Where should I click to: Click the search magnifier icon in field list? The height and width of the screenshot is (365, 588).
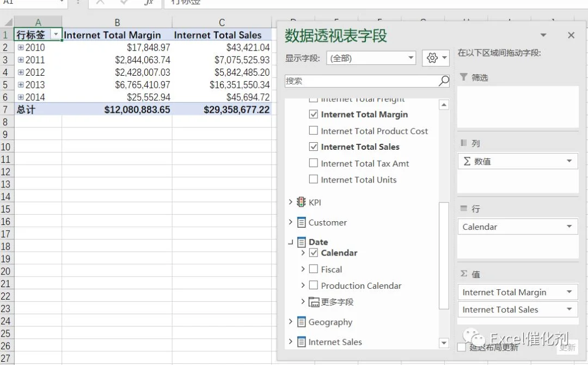point(444,81)
